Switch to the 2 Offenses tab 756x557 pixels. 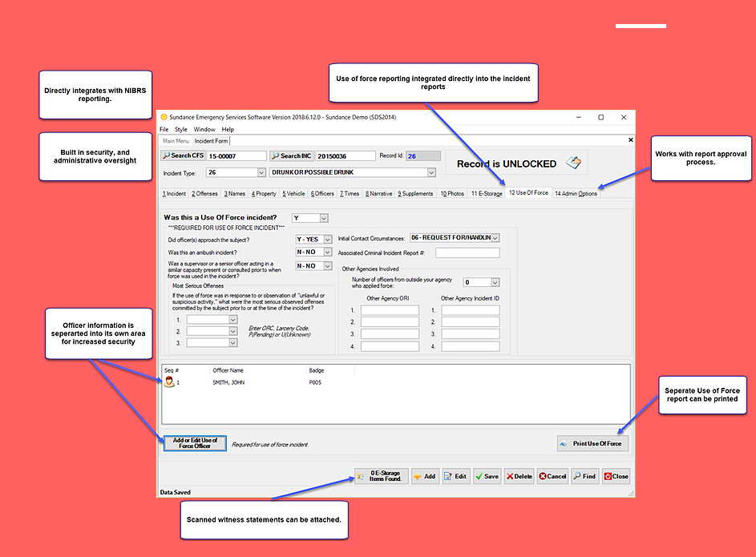205,194
